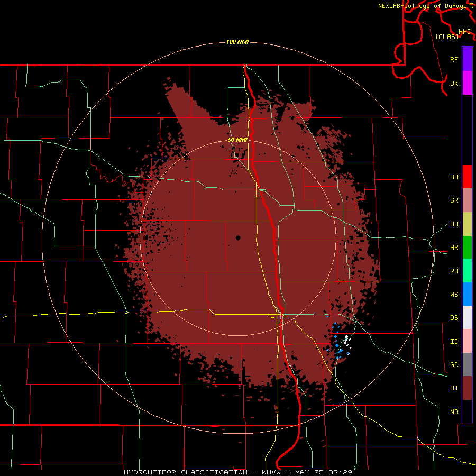Image resolution: width=476 pixels, height=476 pixels.
Task: Click the UK magenta legend swatch
Action: 467,83
